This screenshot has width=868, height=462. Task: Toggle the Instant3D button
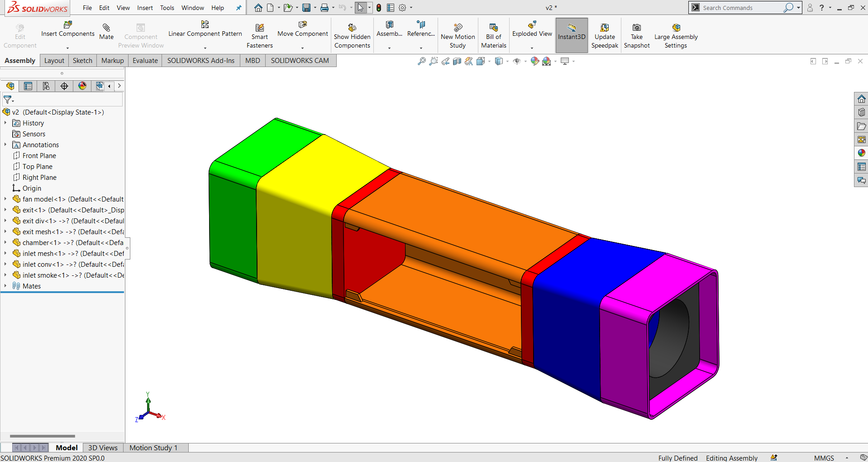point(572,35)
